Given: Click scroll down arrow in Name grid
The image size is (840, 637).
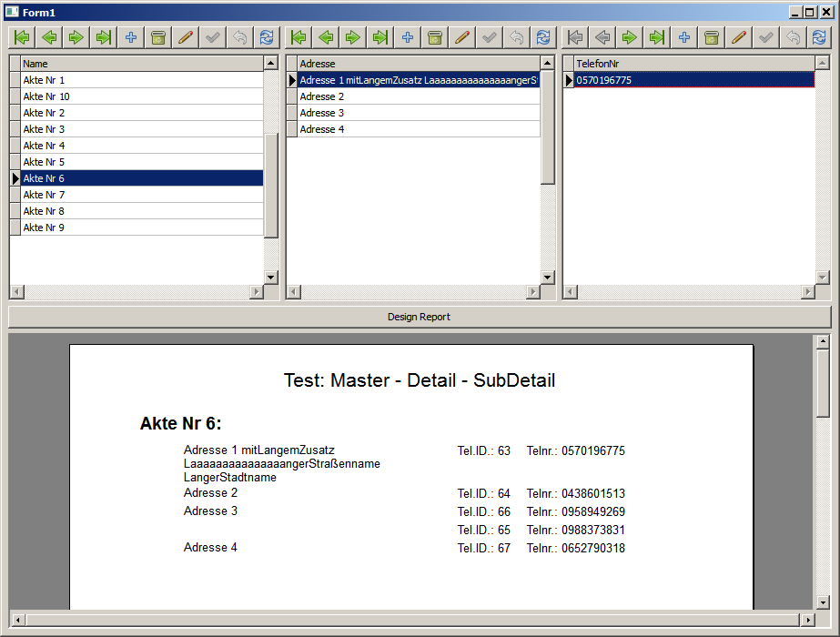Looking at the screenshot, I should pos(271,278).
